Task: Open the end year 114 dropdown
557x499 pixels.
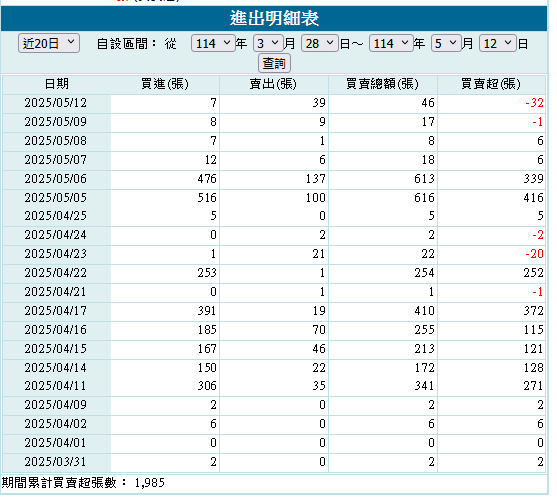Action: point(391,43)
